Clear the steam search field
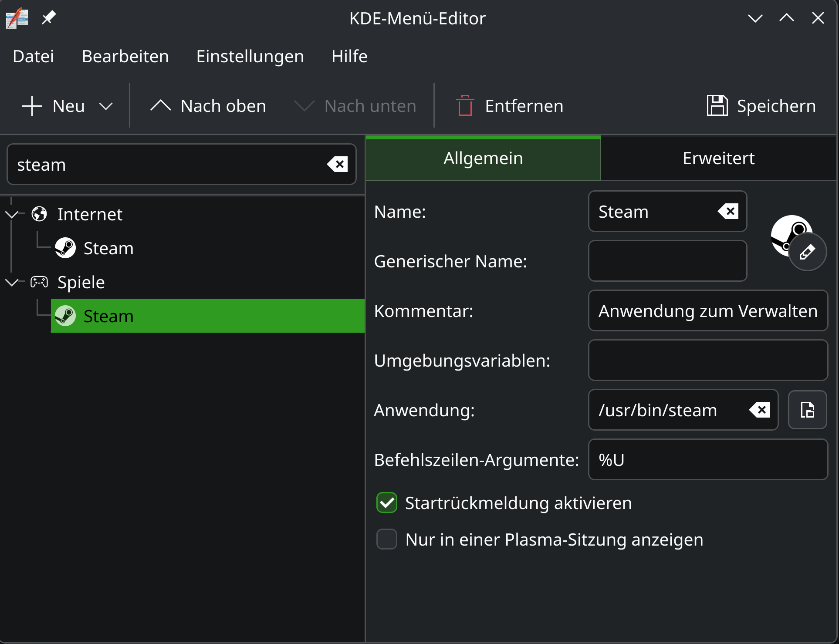Viewport: 839px width, 644px height. click(x=338, y=165)
